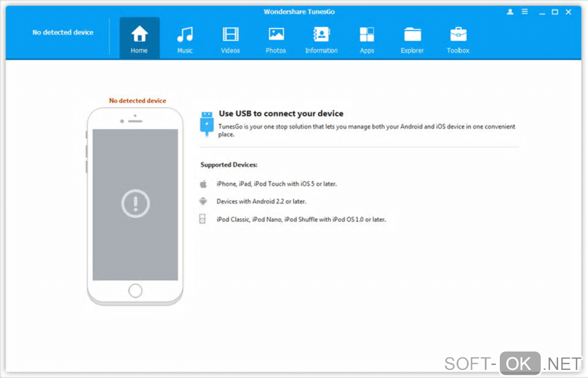
Task: Click the orange 'No detected device' label above the phone
Action: pyautogui.click(x=137, y=100)
